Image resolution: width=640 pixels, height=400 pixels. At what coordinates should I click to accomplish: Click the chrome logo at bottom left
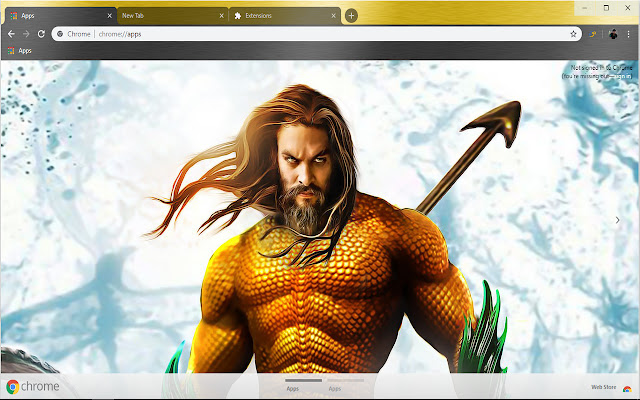33,386
